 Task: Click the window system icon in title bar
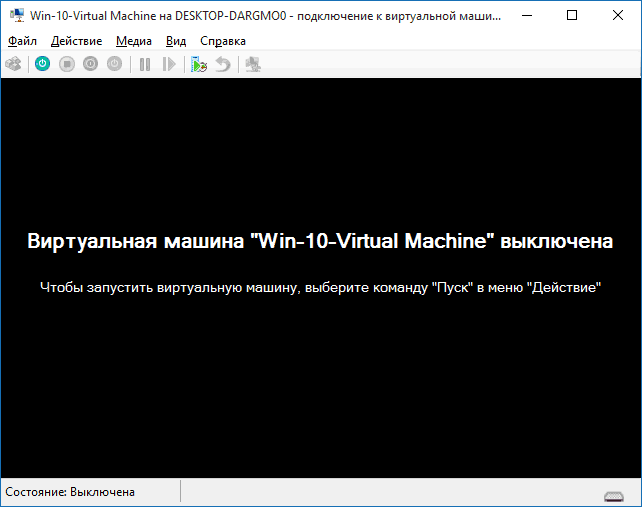click(15, 15)
